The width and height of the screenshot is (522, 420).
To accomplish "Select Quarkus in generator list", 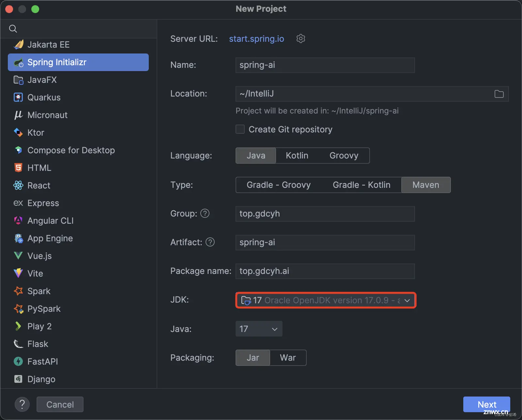I will [x=78, y=97].
